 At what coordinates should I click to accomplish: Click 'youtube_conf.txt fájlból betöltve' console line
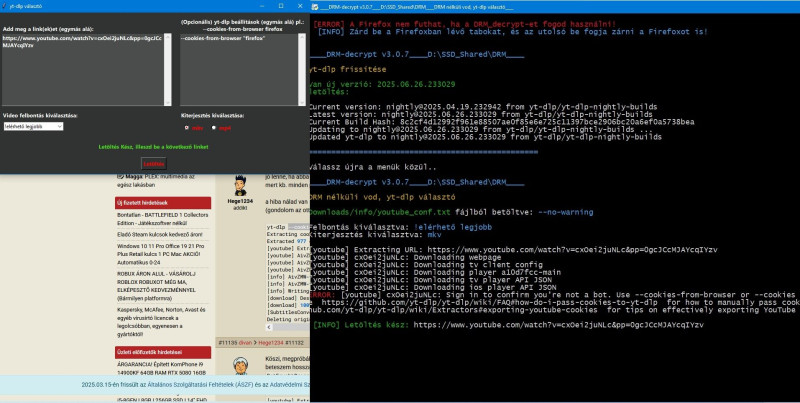click(451, 212)
